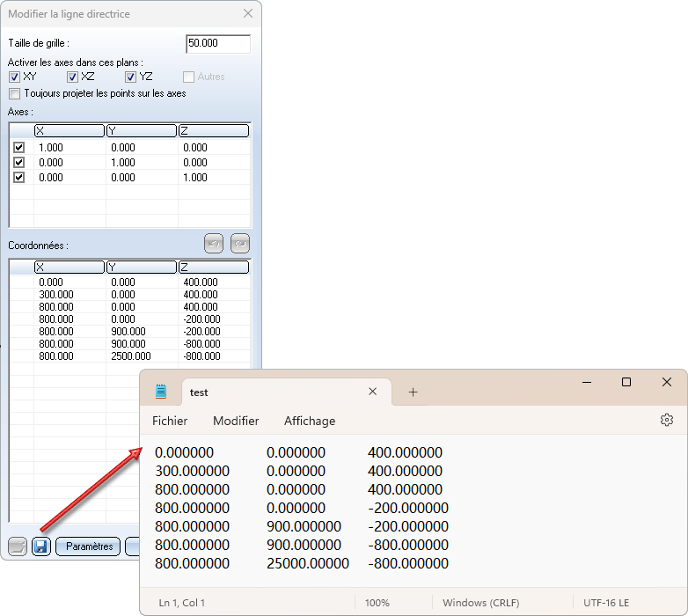Close the test tab in Notepad

point(373,392)
